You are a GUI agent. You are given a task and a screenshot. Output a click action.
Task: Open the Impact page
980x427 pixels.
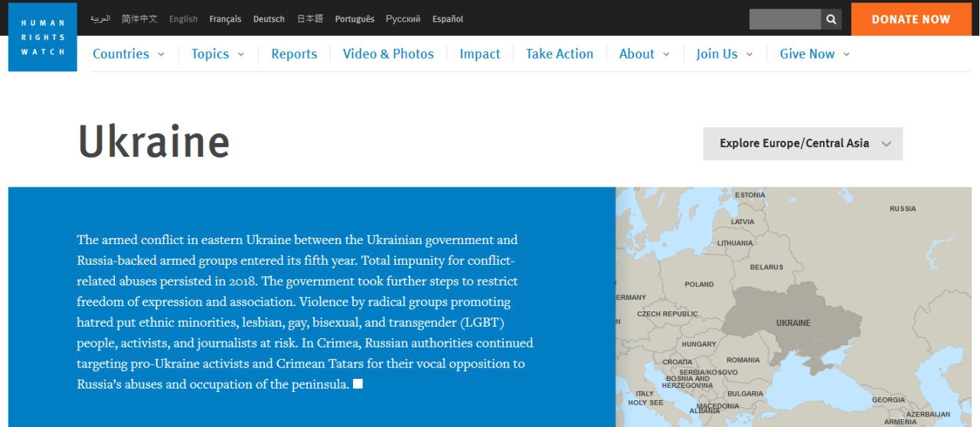479,54
